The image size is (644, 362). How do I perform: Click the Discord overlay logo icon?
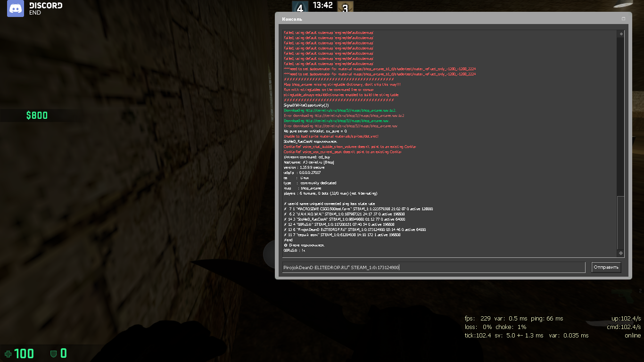(16, 9)
